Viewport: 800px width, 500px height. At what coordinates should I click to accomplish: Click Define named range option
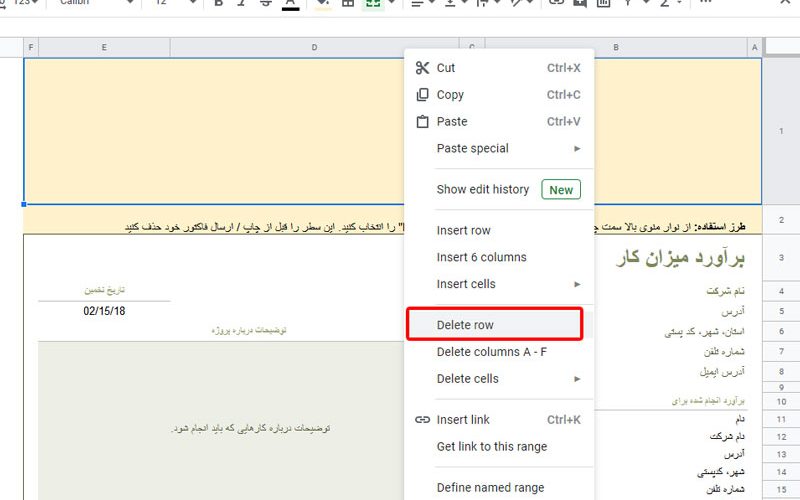[490, 488]
